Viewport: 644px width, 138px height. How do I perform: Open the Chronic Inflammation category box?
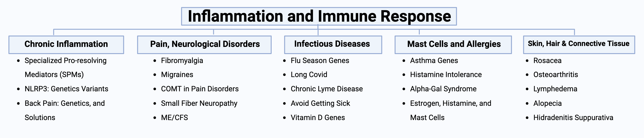pyautogui.click(x=66, y=44)
